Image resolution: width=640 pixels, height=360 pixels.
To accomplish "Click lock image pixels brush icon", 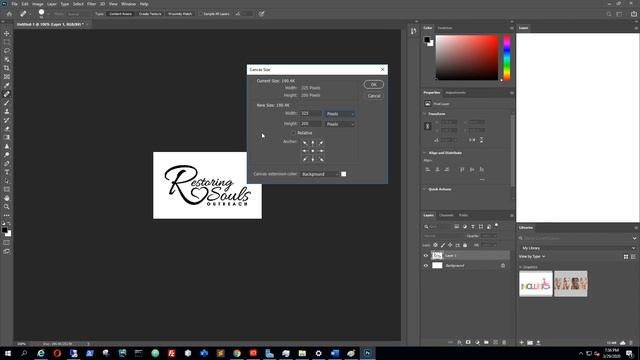I will click(443, 245).
